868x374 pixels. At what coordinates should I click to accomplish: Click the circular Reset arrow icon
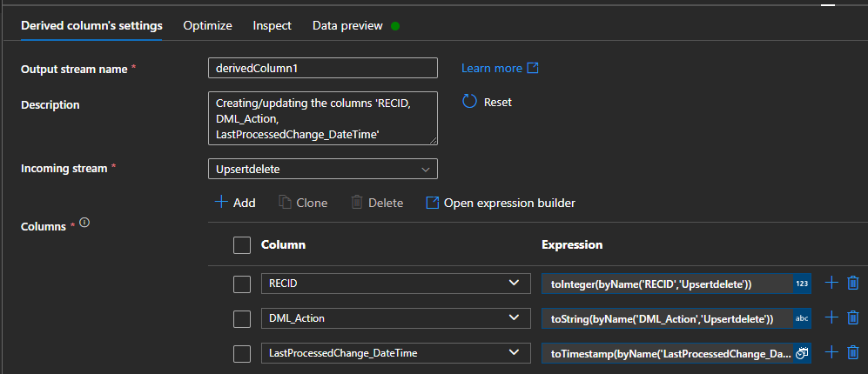coord(469,102)
